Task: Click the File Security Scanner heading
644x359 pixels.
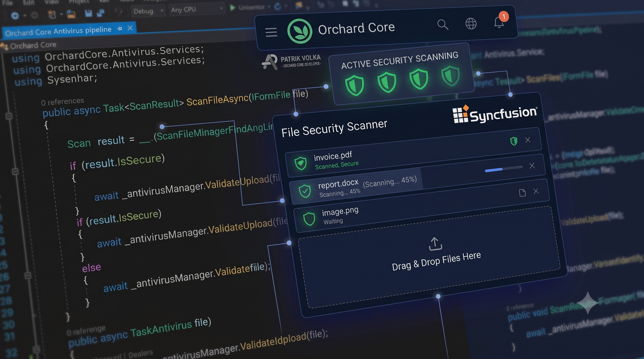Action: click(334, 128)
